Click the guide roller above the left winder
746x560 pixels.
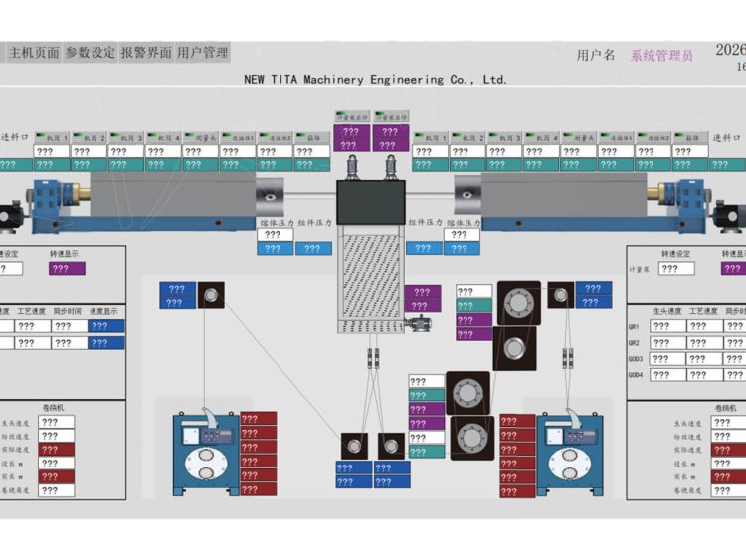click(211, 295)
